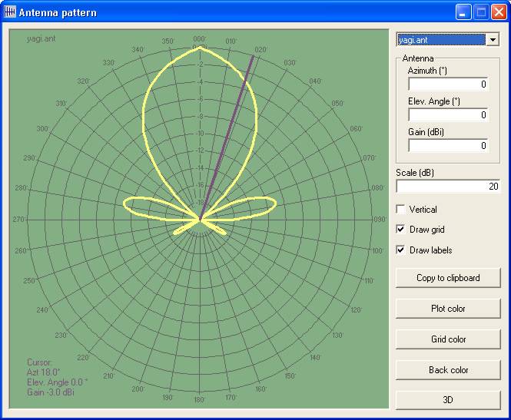511x420 pixels.
Task: Click the 240° label on the polar plot
Action: coord(42,309)
